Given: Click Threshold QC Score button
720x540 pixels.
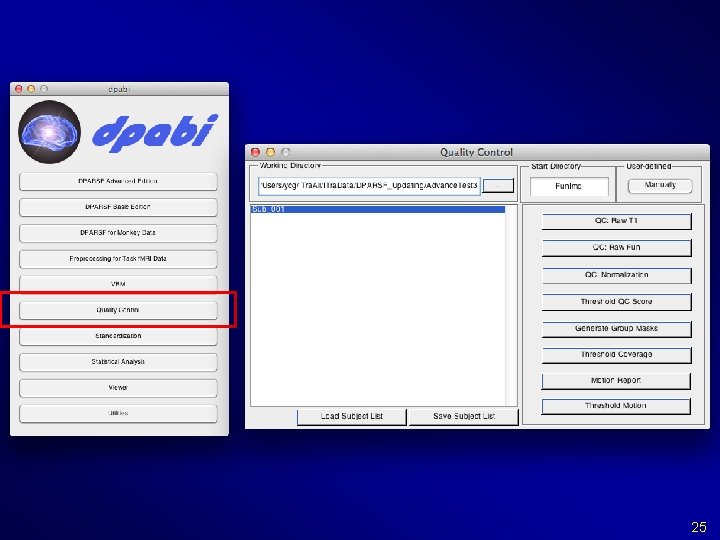Looking at the screenshot, I should click(616, 302).
